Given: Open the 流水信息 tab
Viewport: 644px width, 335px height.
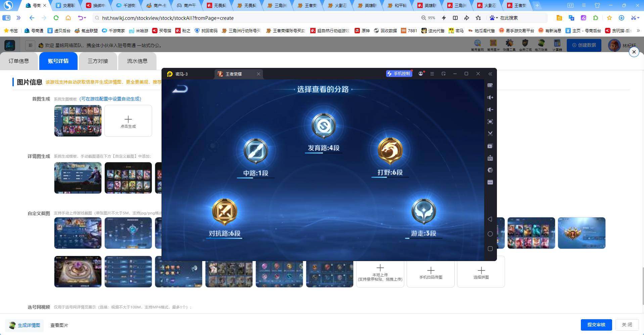Looking at the screenshot, I should (x=137, y=61).
